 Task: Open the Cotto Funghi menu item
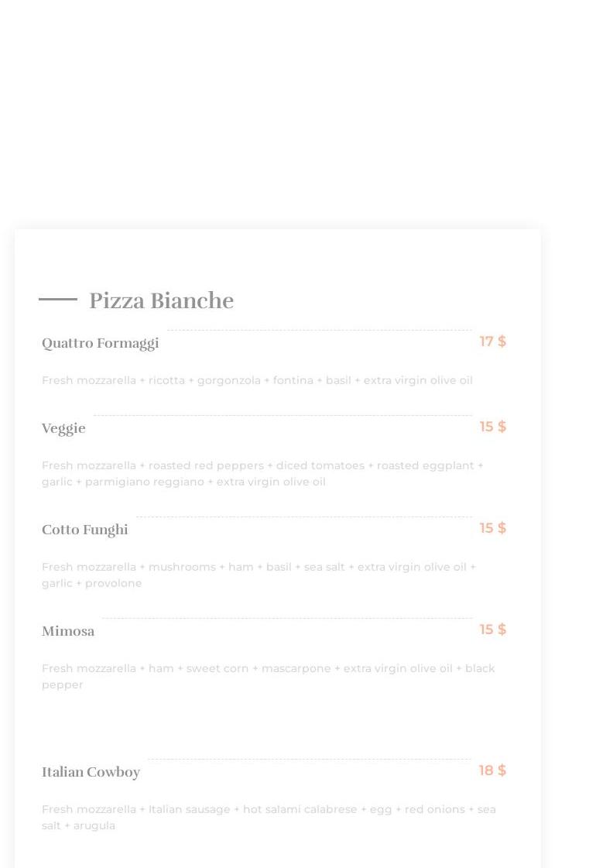tap(84, 530)
